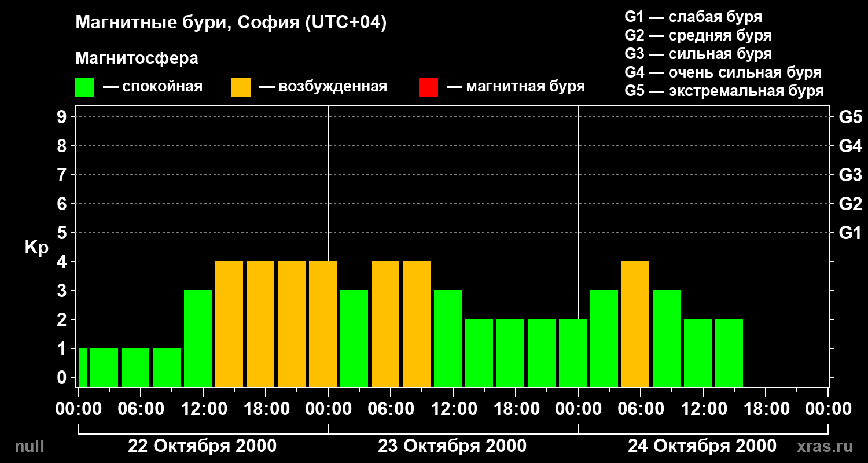This screenshot has height=463, width=868.
Task: Click the 'G3 — сильная буря' legend text
Action: [698, 54]
